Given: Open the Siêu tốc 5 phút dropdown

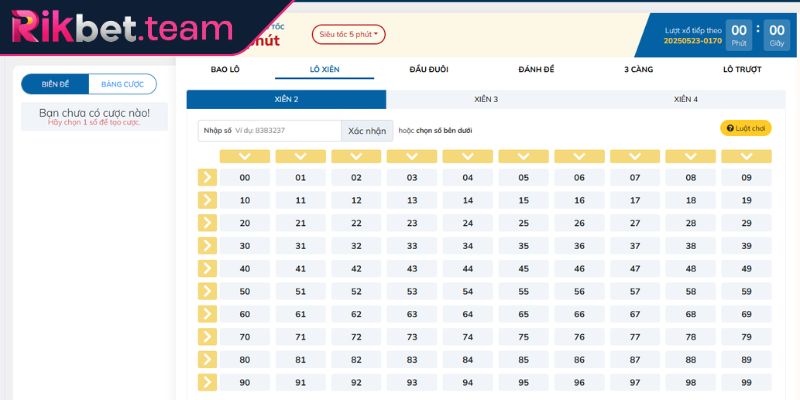Looking at the screenshot, I should tap(348, 35).
